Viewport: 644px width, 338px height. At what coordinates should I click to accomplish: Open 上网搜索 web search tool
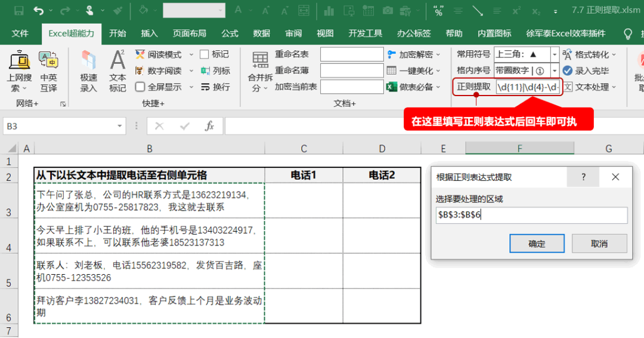[x=19, y=72]
